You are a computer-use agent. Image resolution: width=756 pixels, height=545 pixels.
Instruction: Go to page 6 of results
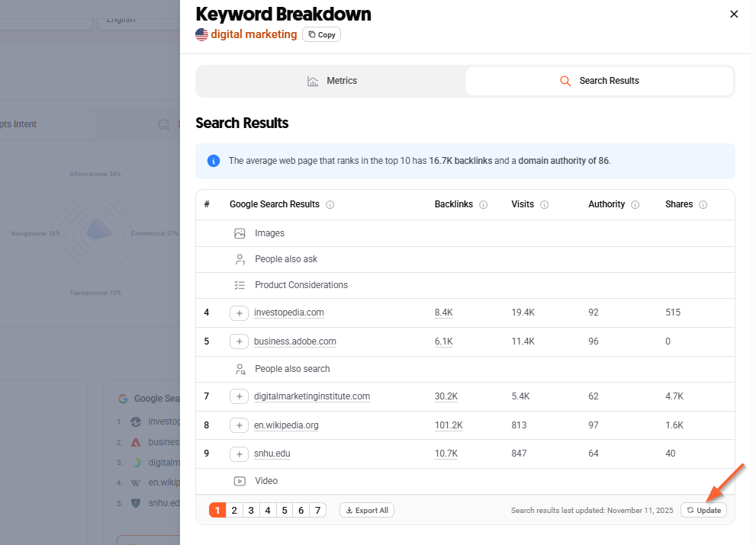(301, 510)
